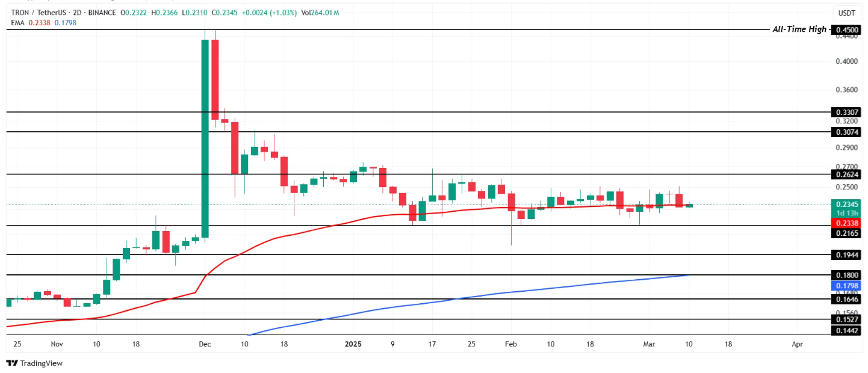Viewport: 868px width, 373px height.
Task: Select the TRON / TetherUS symbol title
Action: [39, 13]
